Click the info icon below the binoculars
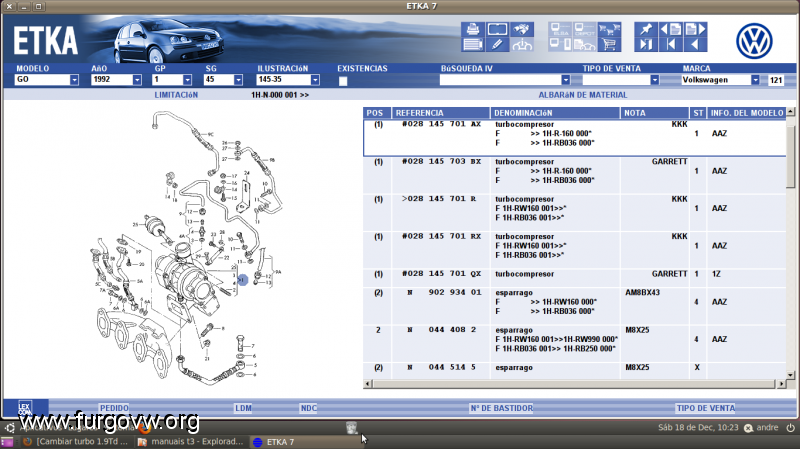This screenshot has height=449, width=800. click(522, 44)
